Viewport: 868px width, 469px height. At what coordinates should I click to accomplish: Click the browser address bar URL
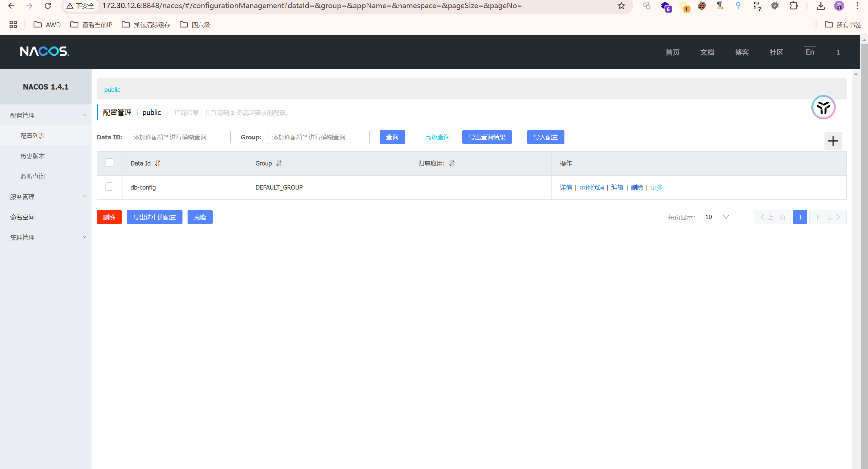(x=312, y=6)
